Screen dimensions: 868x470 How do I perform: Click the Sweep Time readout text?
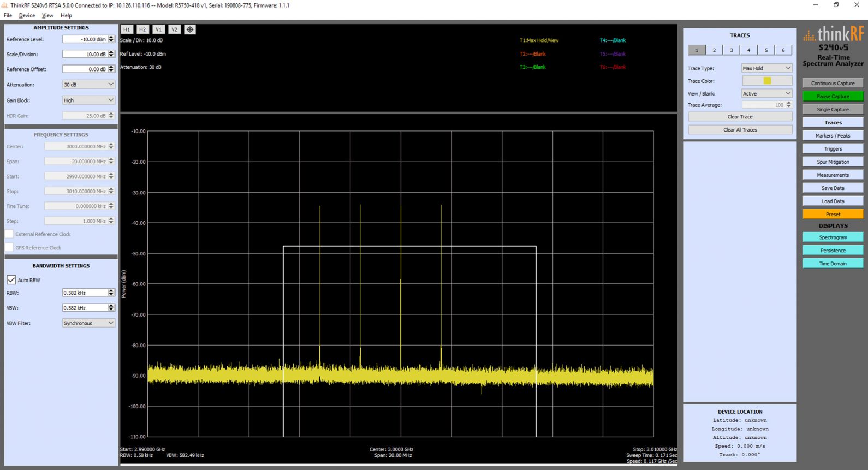pyautogui.click(x=651, y=455)
